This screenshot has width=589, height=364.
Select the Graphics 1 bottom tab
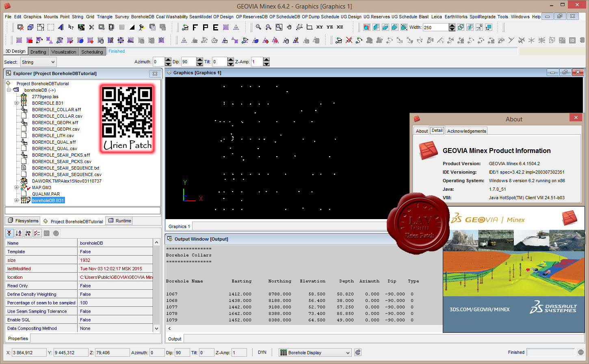coord(179,226)
